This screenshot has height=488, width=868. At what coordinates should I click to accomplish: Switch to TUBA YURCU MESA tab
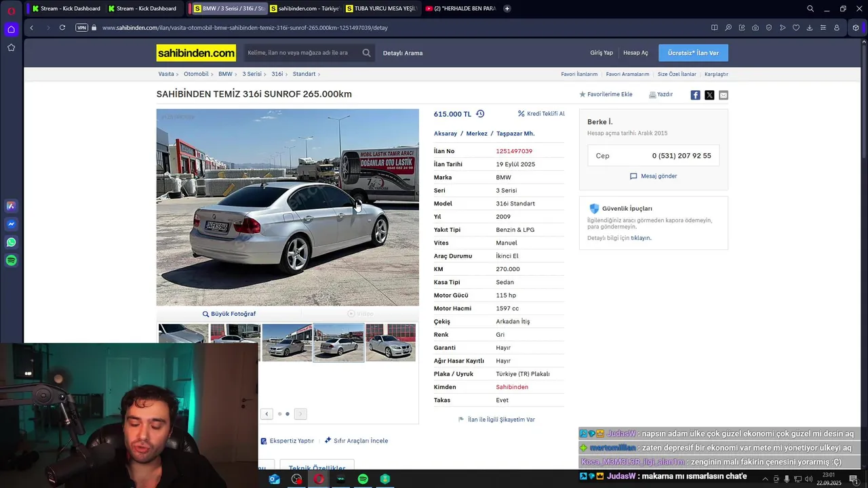pos(380,9)
